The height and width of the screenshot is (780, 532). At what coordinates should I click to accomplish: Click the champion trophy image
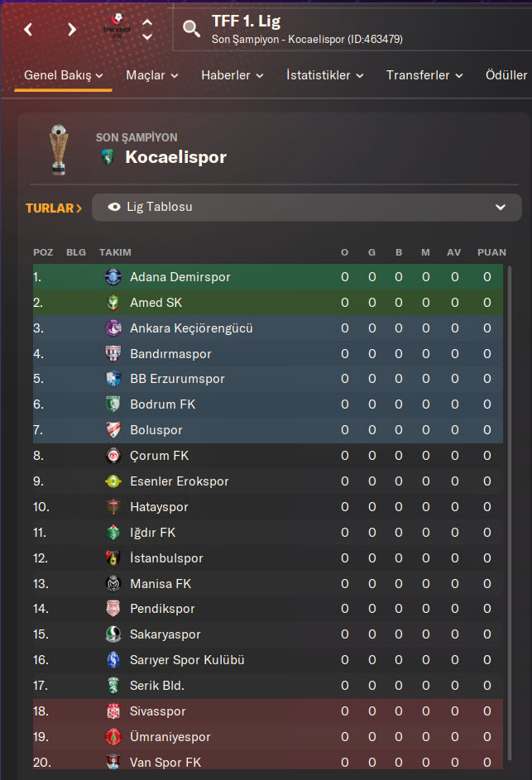tap(58, 150)
